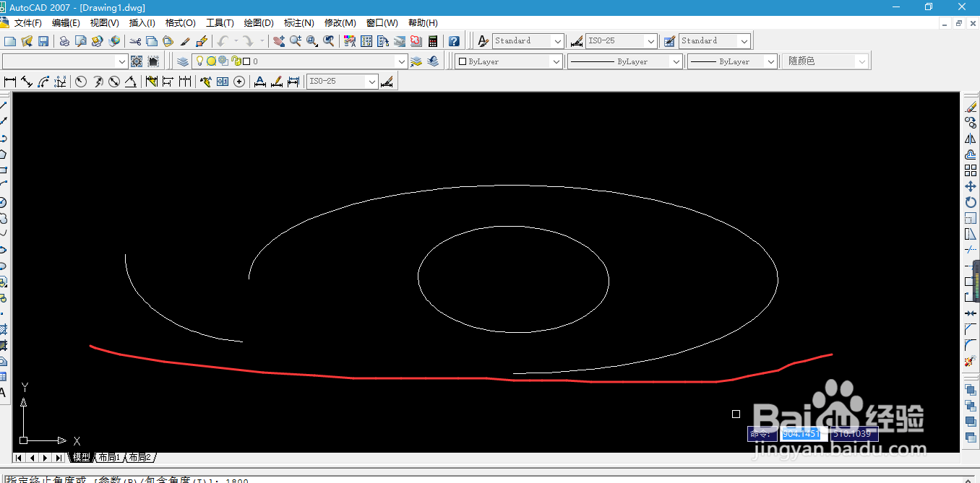
Task: Activate the Zoom realtime magnifier
Action: point(296,41)
